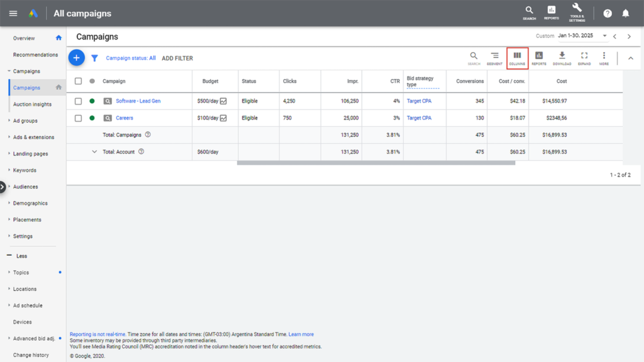Screen dimensions: 644x362
Task: Select Auction insights in the sidebar
Action: (x=32, y=104)
